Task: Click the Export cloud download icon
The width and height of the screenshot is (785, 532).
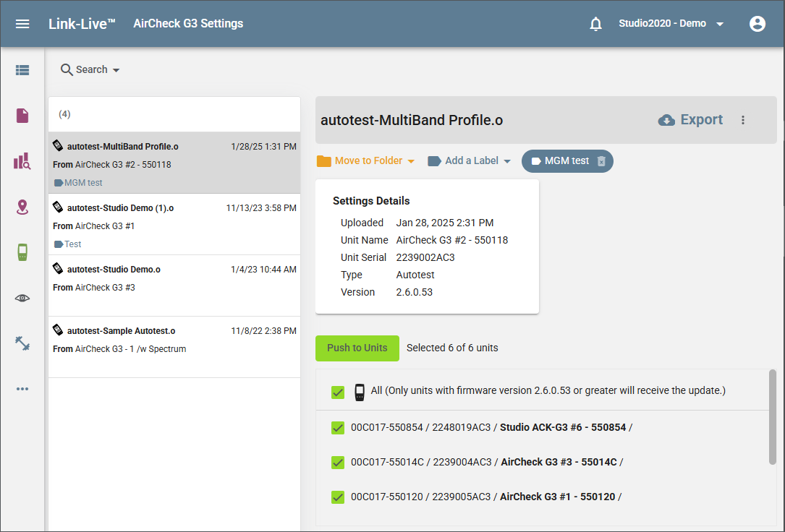Action: click(x=666, y=120)
